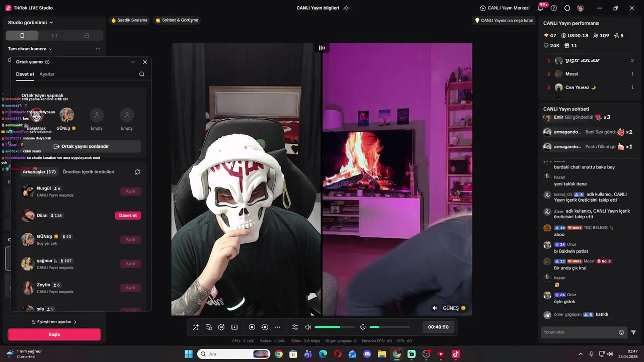
Task: Open Discord from the taskbar
Action: [x=367, y=354]
